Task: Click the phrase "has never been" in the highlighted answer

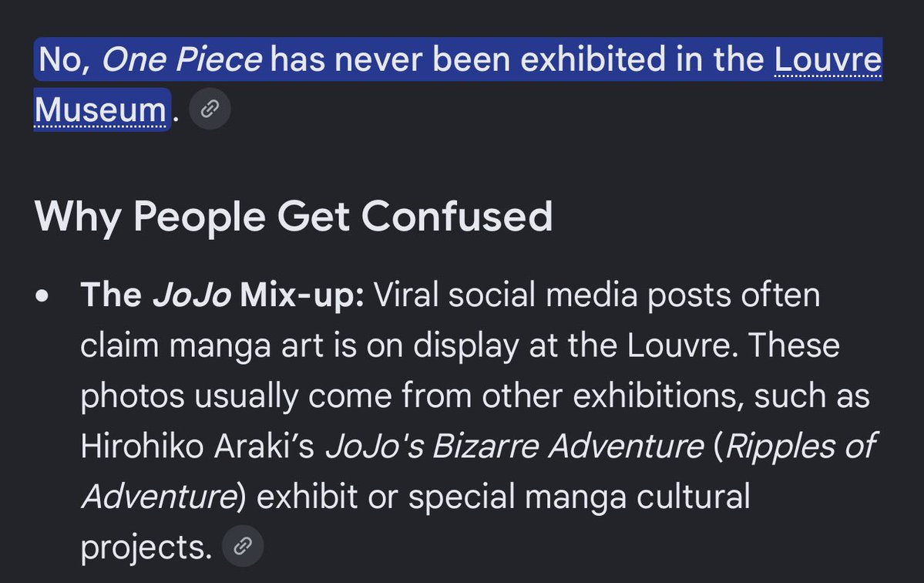Action: pos(391,59)
